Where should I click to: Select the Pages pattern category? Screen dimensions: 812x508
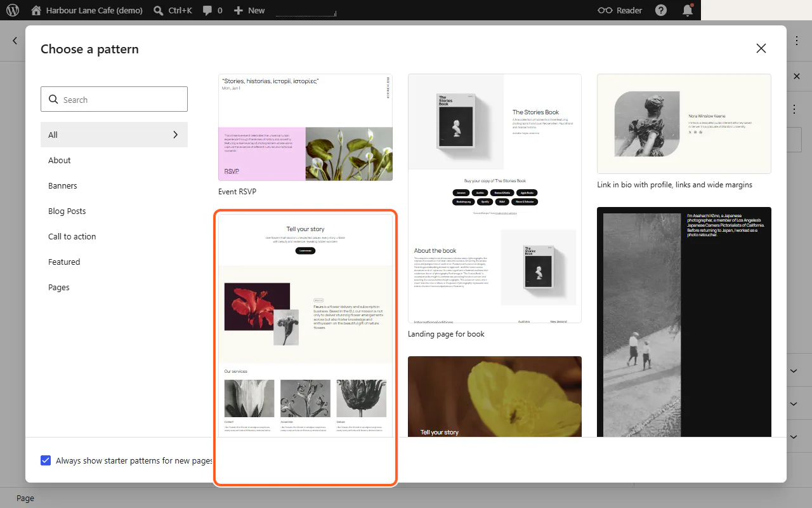pos(114,287)
